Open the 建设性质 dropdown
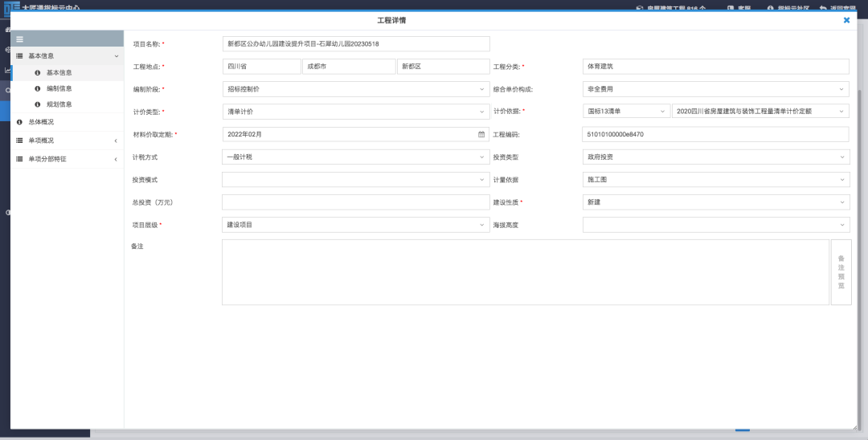This screenshot has width=868, height=440. [716, 202]
